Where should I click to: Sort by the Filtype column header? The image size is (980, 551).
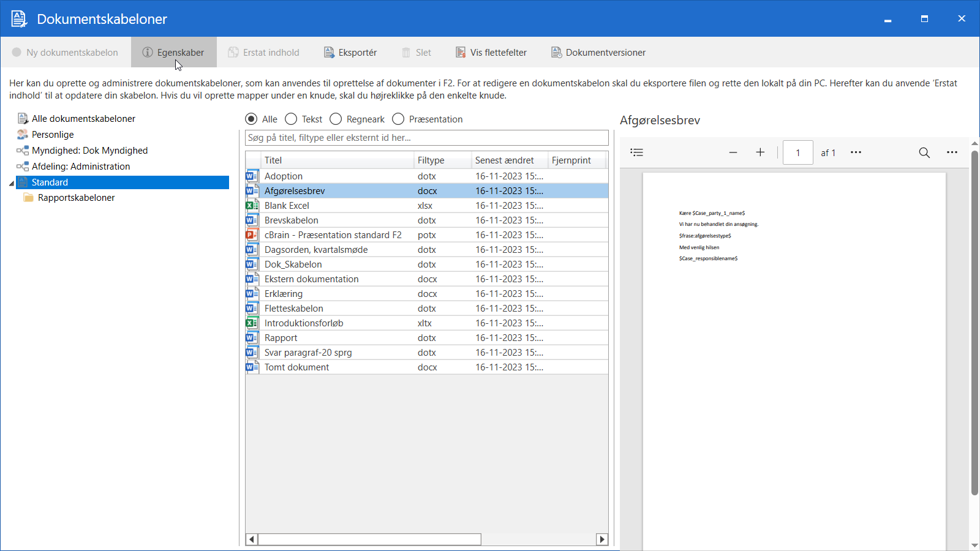[x=443, y=160]
